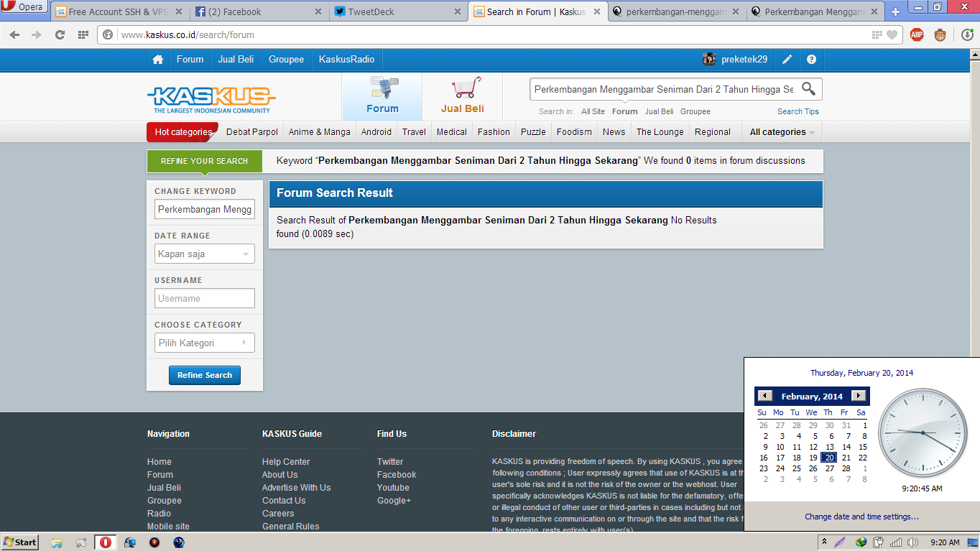Image resolution: width=980 pixels, height=551 pixels.
Task: Show hidden tray icons
Action: 824,542
